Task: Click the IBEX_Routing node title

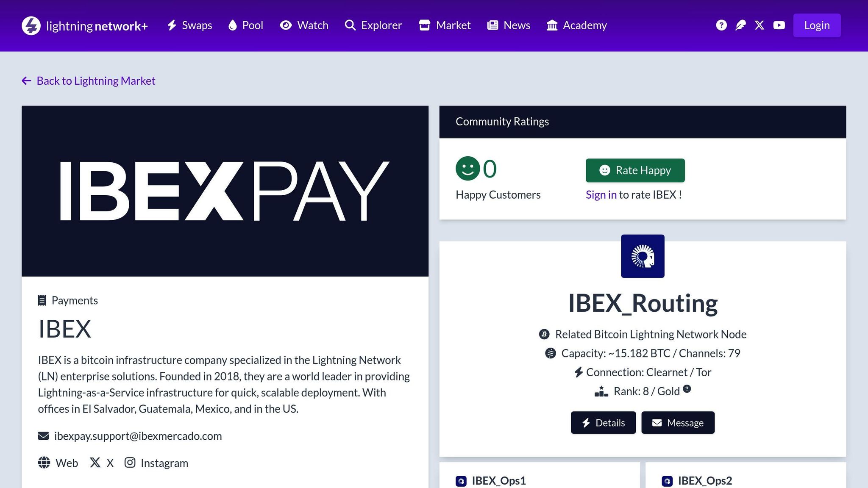Action: tap(643, 303)
